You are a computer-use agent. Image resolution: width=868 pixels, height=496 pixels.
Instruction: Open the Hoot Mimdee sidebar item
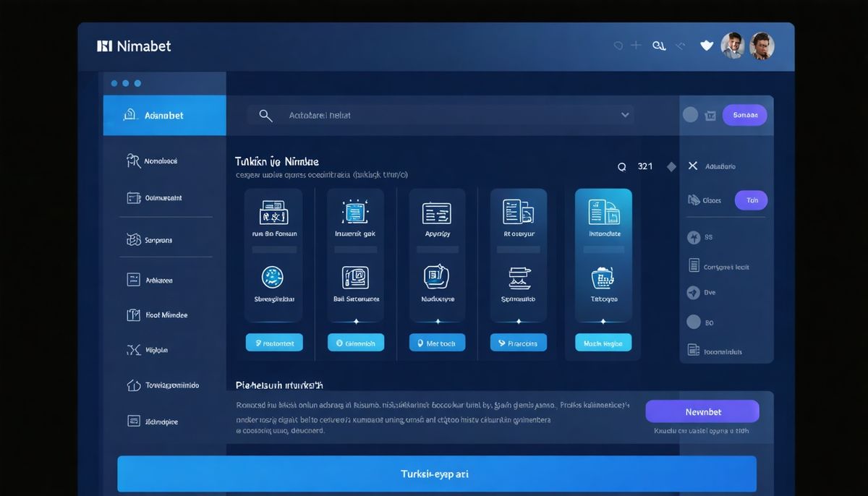(164, 315)
